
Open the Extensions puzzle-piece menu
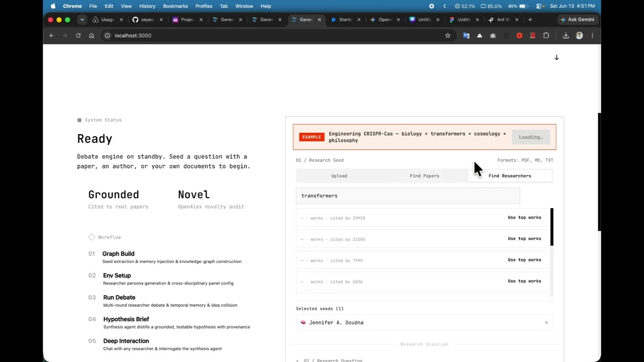point(546,36)
